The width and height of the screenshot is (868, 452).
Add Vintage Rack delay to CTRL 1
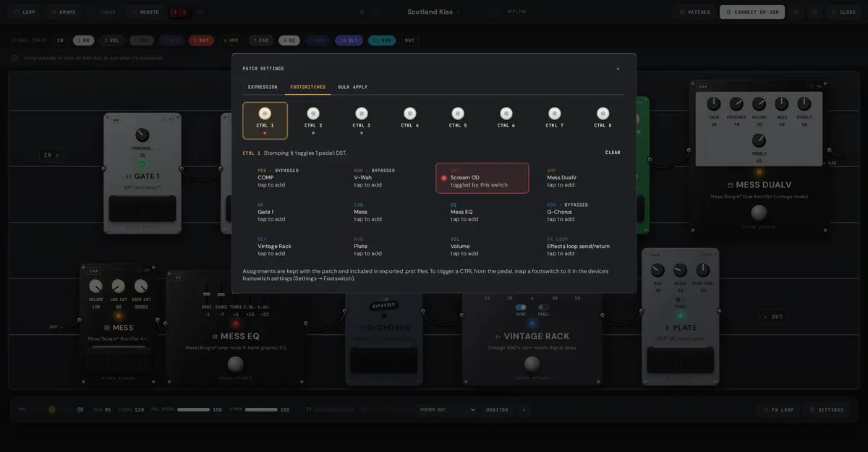pyautogui.click(x=288, y=247)
